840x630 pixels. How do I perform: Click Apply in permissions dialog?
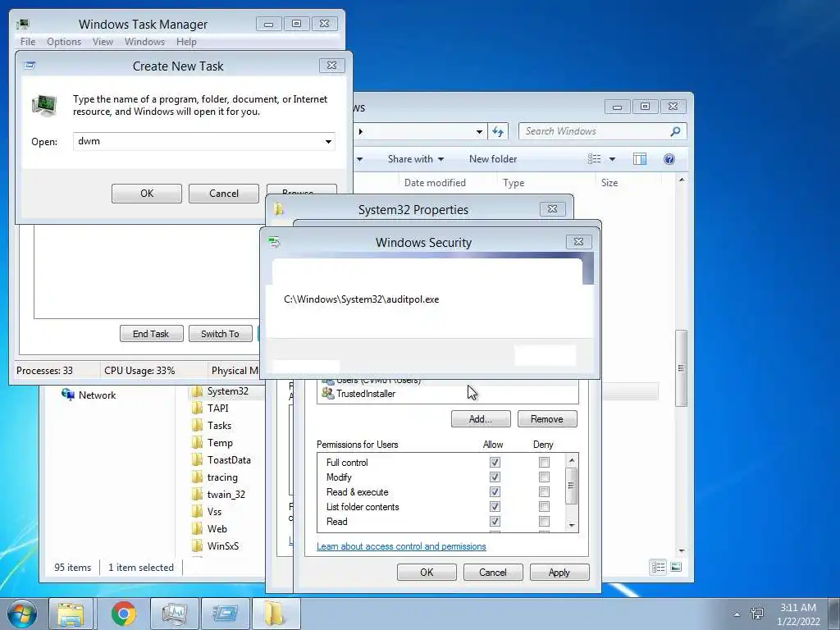click(559, 572)
